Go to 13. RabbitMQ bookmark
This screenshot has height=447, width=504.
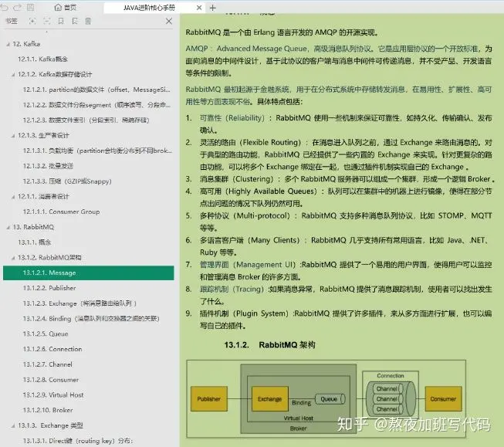click(33, 227)
